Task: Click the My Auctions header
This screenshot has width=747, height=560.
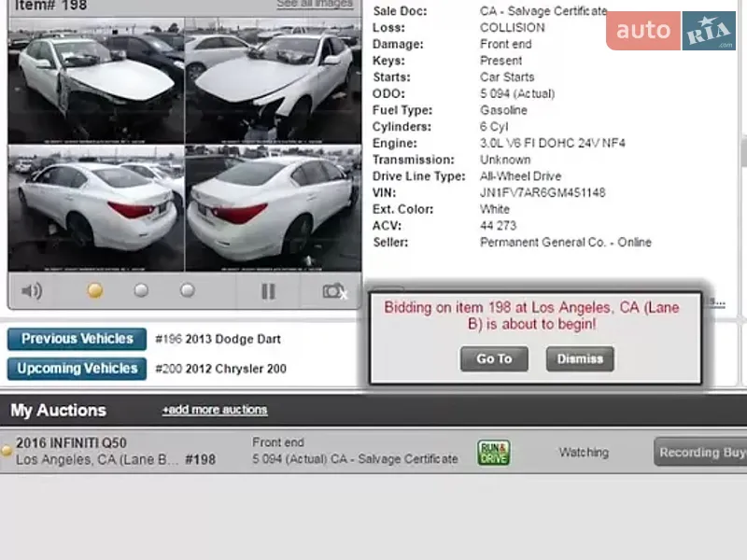Action: tap(59, 410)
